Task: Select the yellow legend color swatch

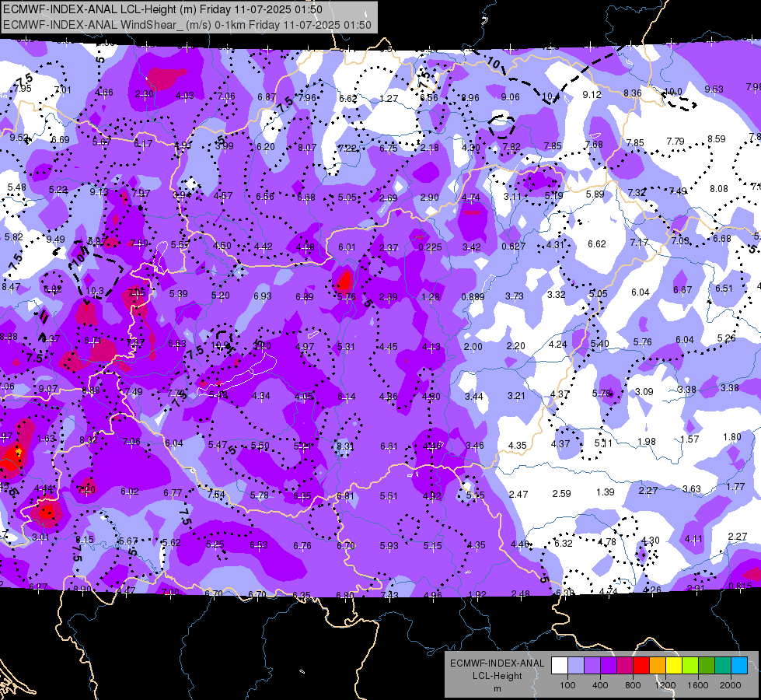Action: click(674, 665)
